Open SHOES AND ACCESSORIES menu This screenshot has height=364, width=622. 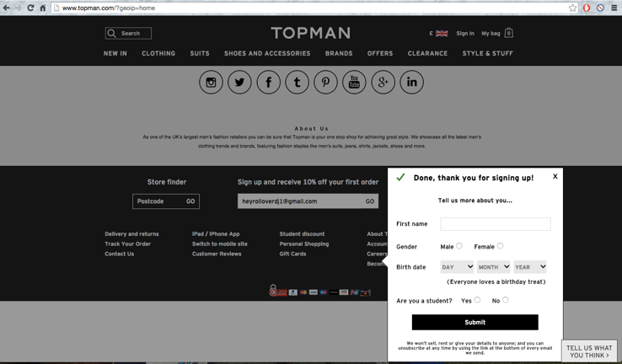267,54
